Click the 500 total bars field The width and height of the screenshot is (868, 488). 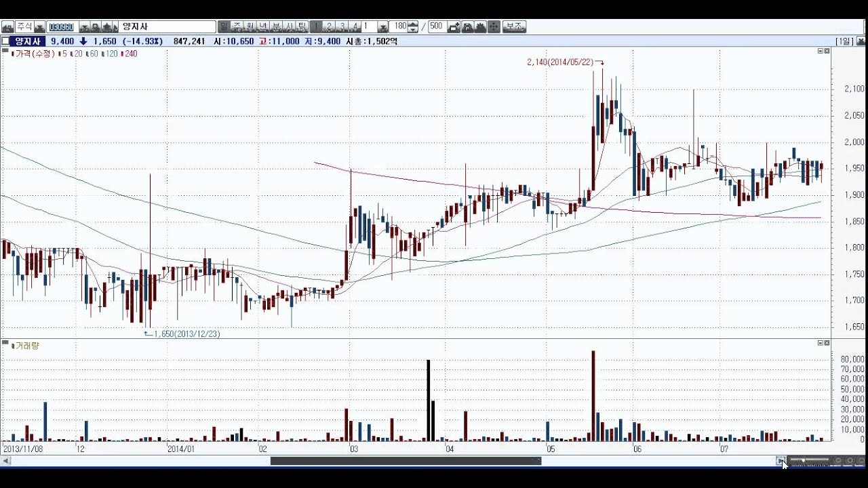[437, 27]
